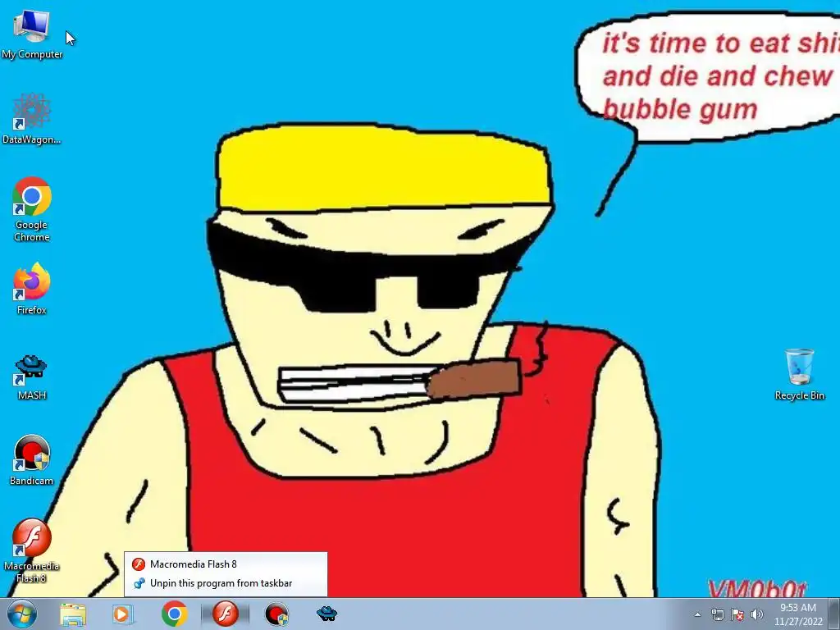Open Windows Explorer from taskbar
840x630 pixels.
coord(73,614)
